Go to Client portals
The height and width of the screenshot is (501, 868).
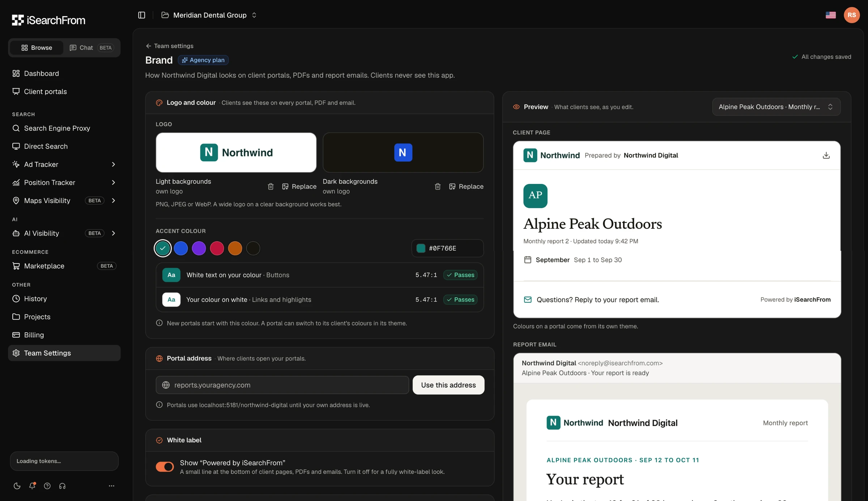click(x=64, y=92)
